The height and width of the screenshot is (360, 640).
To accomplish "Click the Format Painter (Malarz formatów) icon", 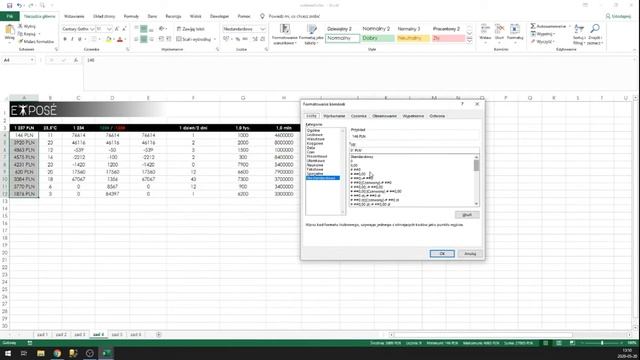I will 20,41.
